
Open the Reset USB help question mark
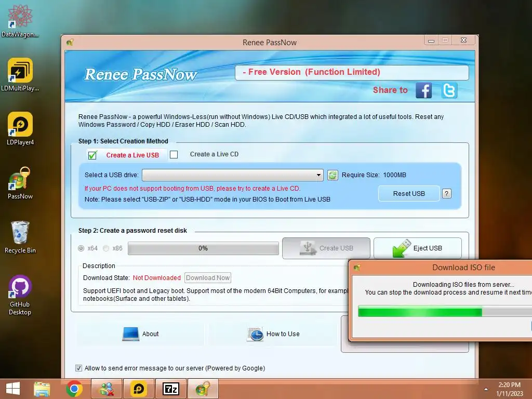click(x=446, y=194)
